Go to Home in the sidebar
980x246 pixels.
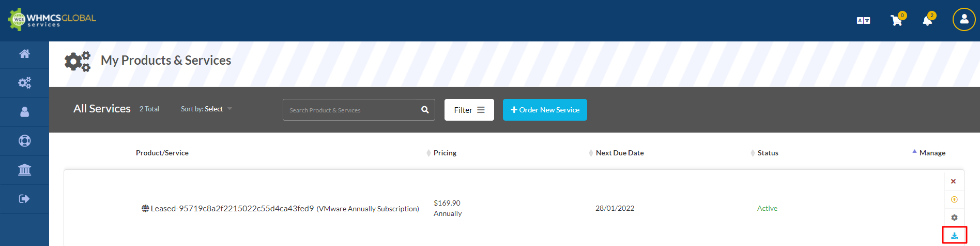24,54
